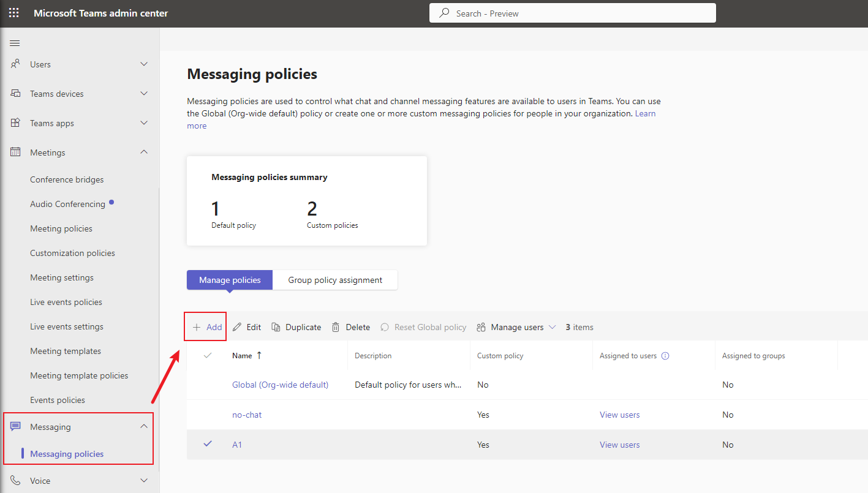Click the Audio Conferencing notification dot

[x=111, y=201]
